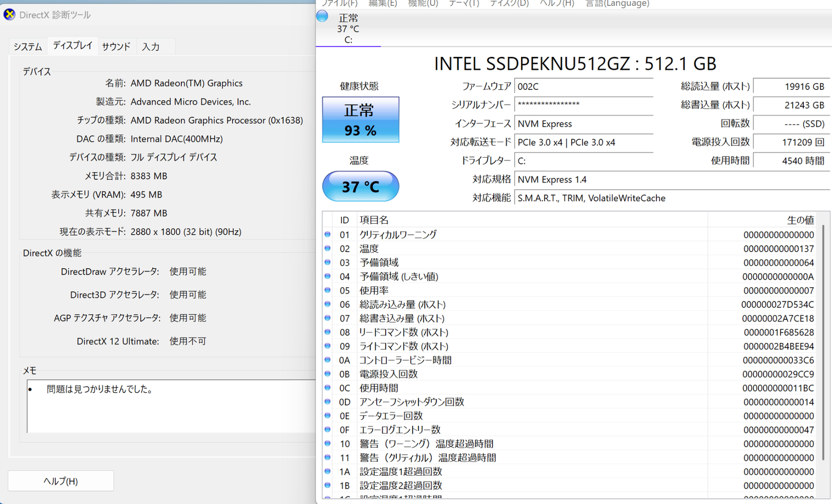Screen dimensions: 832x504
Task: Click 使用不可 next to DirectX 12 Ultimate
Action: click(x=188, y=341)
